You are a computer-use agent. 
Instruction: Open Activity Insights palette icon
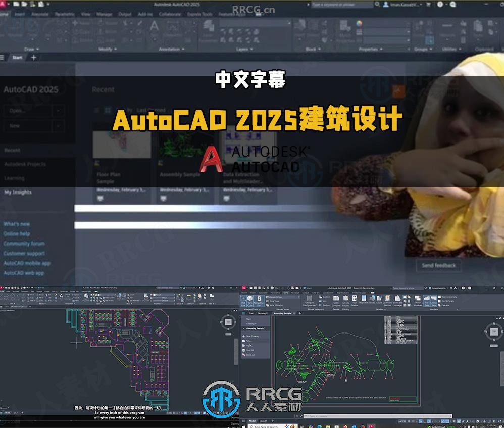346,301
